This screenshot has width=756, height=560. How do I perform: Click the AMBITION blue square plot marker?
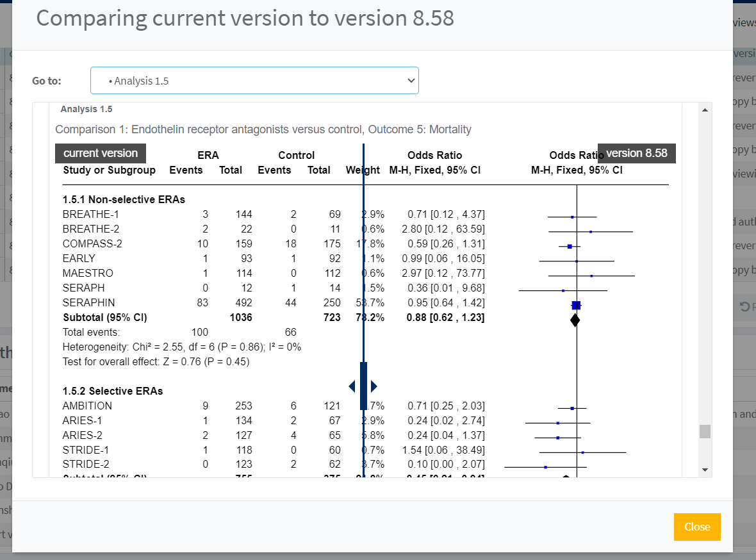(x=572, y=408)
